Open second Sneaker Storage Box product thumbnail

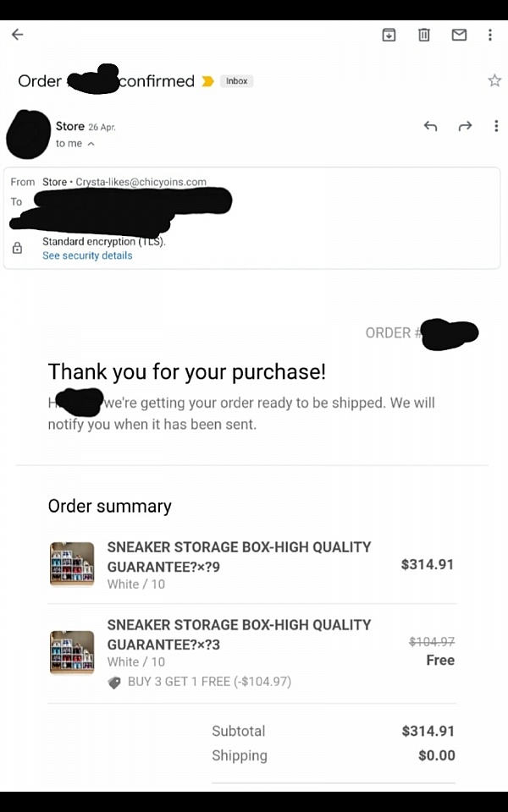(x=72, y=652)
